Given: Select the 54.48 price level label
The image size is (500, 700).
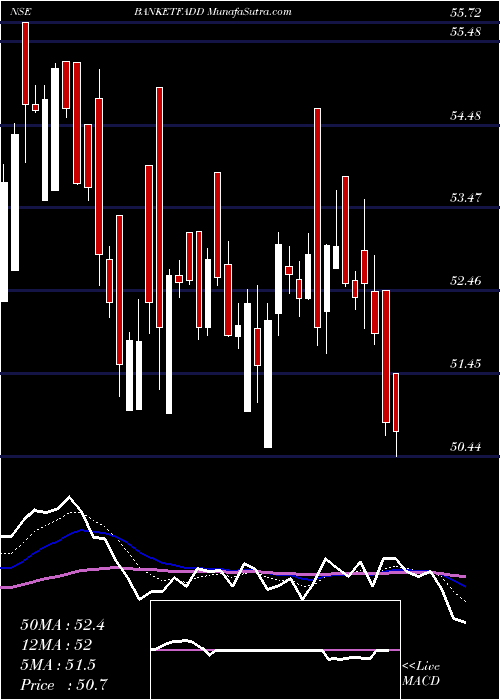Looking at the screenshot, I should click(x=466, y=116).
